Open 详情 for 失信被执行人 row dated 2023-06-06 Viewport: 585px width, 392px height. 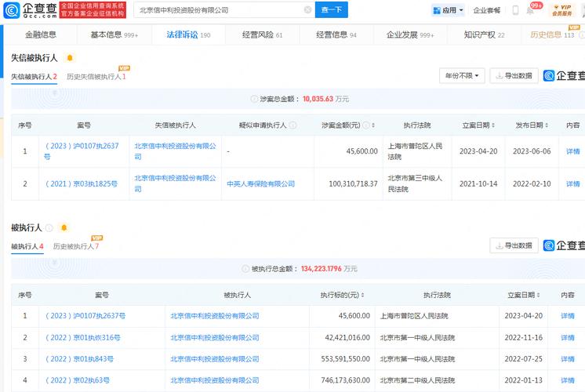coord(572,151)
